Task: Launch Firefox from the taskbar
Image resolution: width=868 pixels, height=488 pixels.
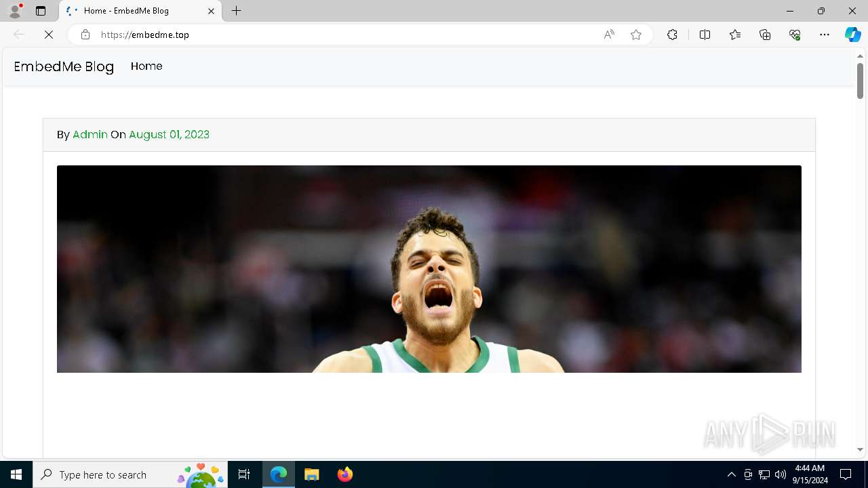Action: pyautogui.click(x=344, y=474)
